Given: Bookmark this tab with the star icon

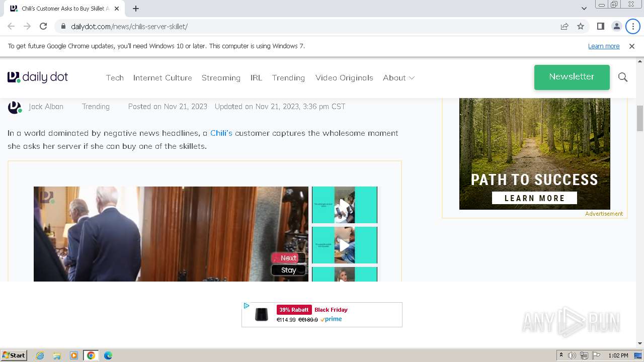Looking at the screenshot, I should click(581, 26).
